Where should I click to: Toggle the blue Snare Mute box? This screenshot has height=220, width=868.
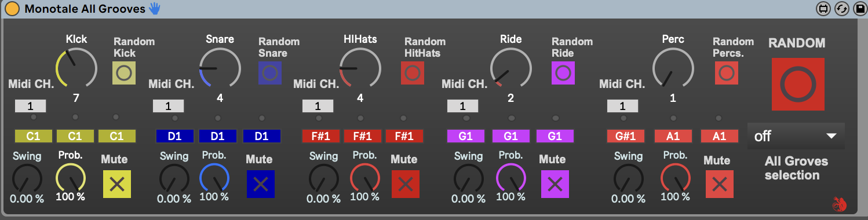click(261, 184)
